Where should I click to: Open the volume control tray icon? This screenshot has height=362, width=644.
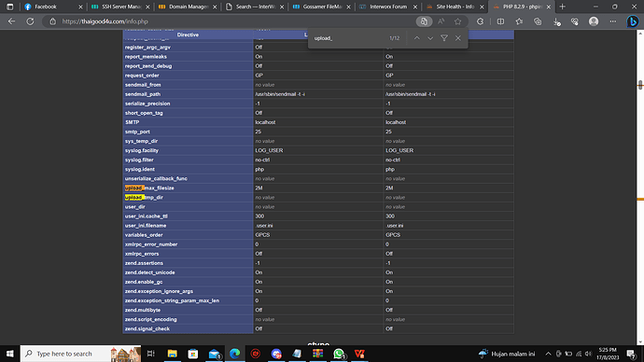pos(588,354)
